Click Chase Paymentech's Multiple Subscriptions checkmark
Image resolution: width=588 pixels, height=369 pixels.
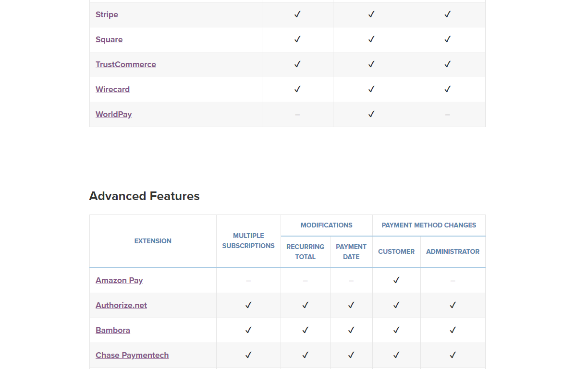tap(248, 355)
